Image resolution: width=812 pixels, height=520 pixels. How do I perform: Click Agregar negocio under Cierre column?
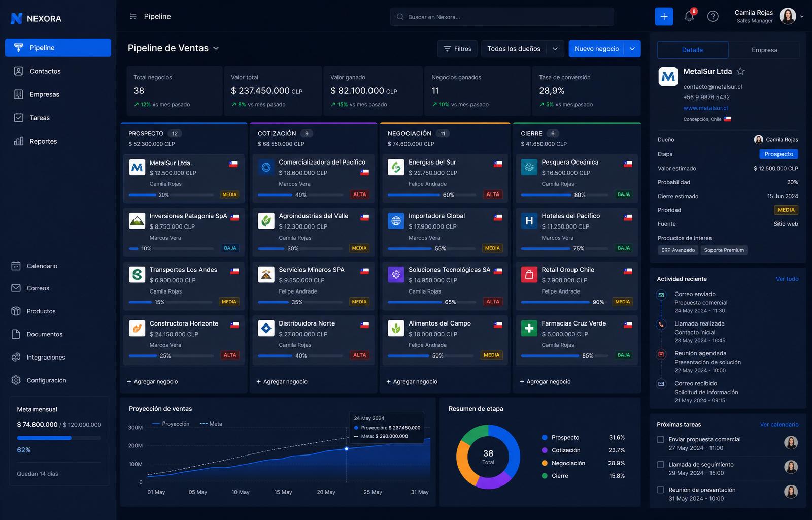tap(545, 381)
